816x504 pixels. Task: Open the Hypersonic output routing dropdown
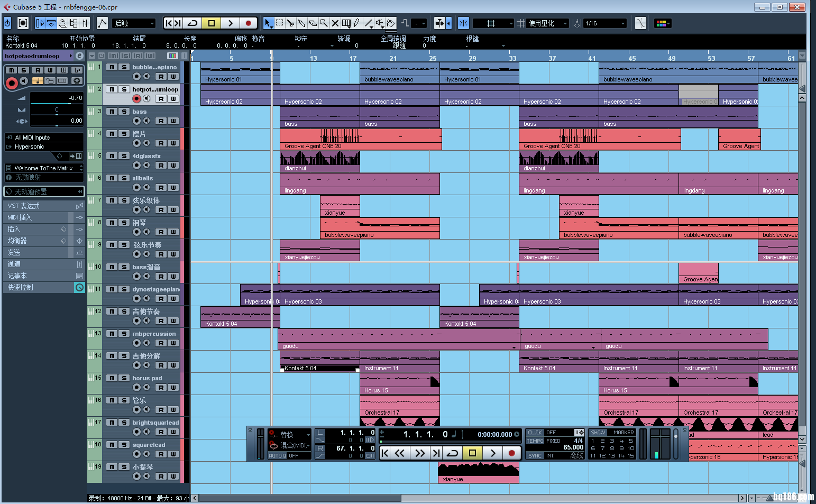(44, 146)
